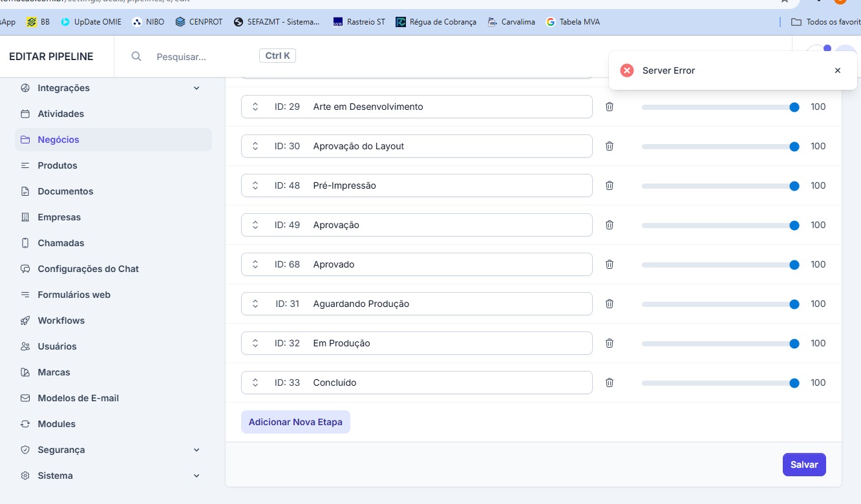
Task: Click Adicionar Nova Etapa button
Action: click(x=295, y=422)
